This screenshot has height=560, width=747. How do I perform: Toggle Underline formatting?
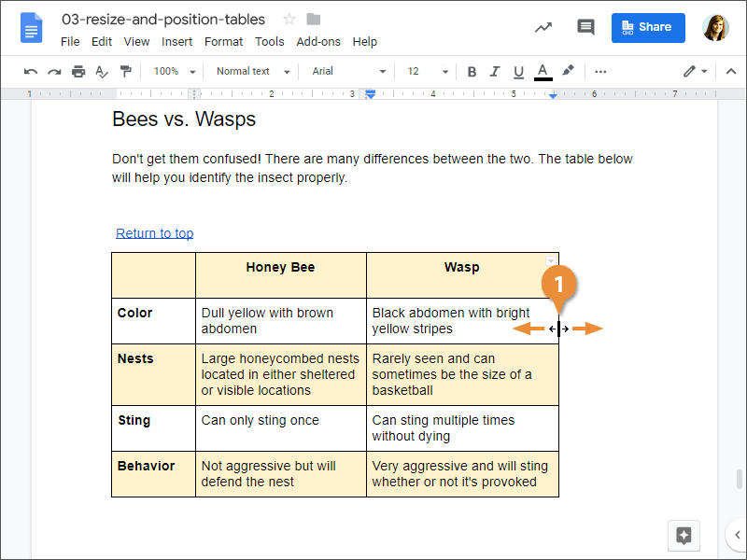[519, 72]
